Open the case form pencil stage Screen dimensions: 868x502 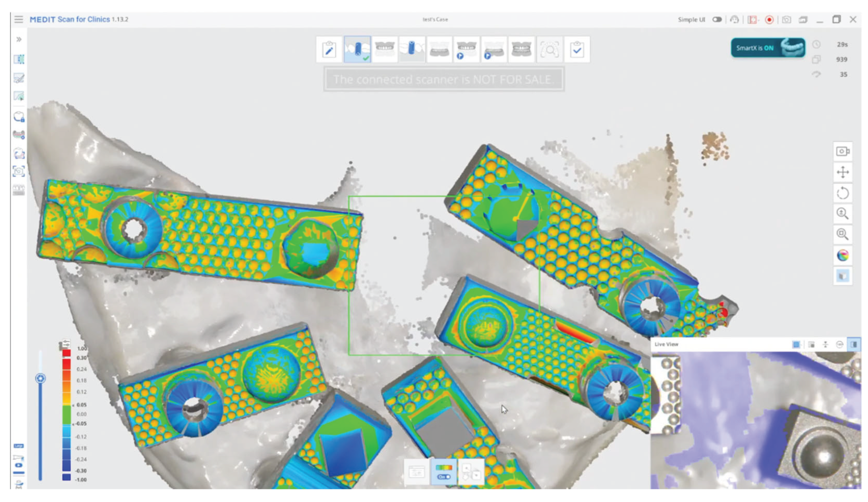pyautogui.click(x=329, y=50)
